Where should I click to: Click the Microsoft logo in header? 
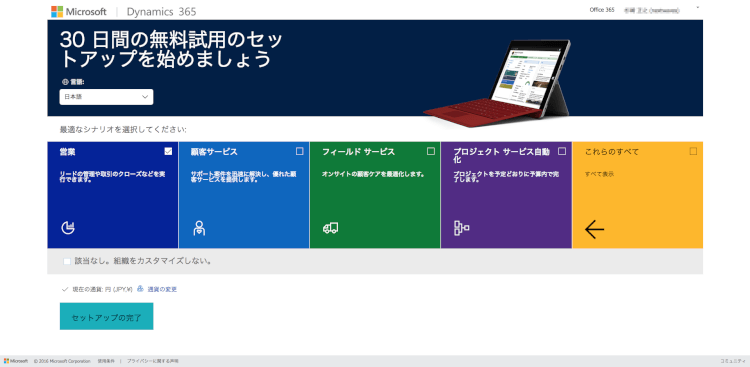[x=78, y=11]
